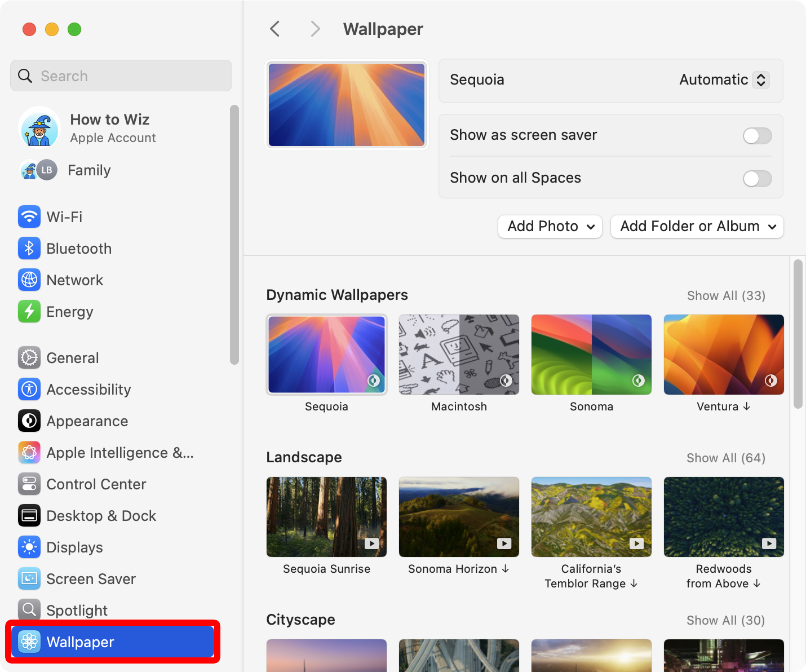Image resolution: width=806 pixels, height=672 pixels.
Task: Toggle Show on all Spaces
Action: coord(757,179)
